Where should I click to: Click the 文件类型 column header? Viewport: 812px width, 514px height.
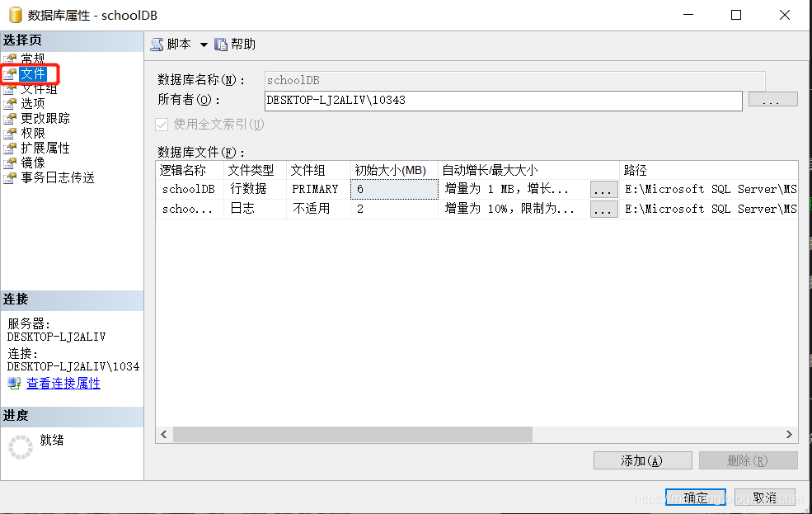click(x=255, y=171)
